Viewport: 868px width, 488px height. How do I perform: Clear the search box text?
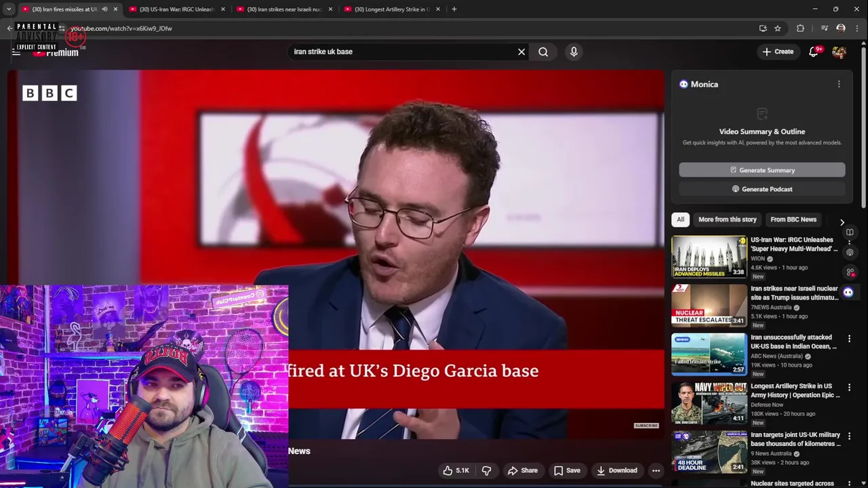[x=521, y=52]
